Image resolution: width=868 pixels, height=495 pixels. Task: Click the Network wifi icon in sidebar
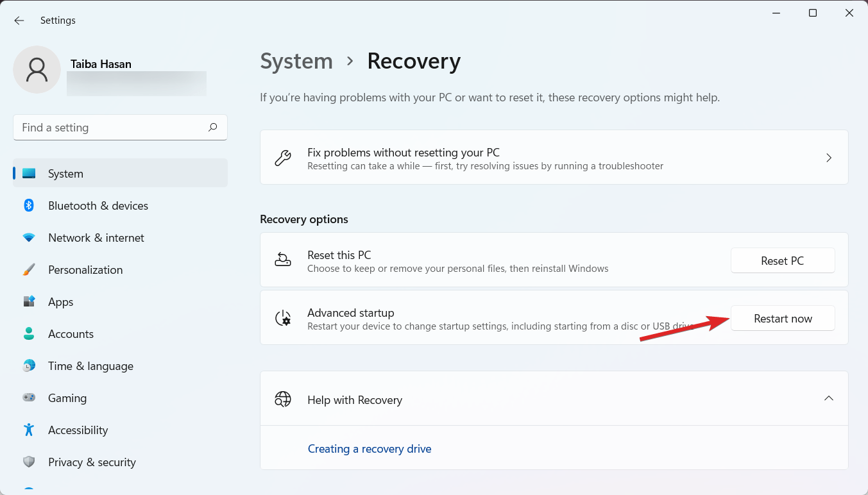point(29,237)
